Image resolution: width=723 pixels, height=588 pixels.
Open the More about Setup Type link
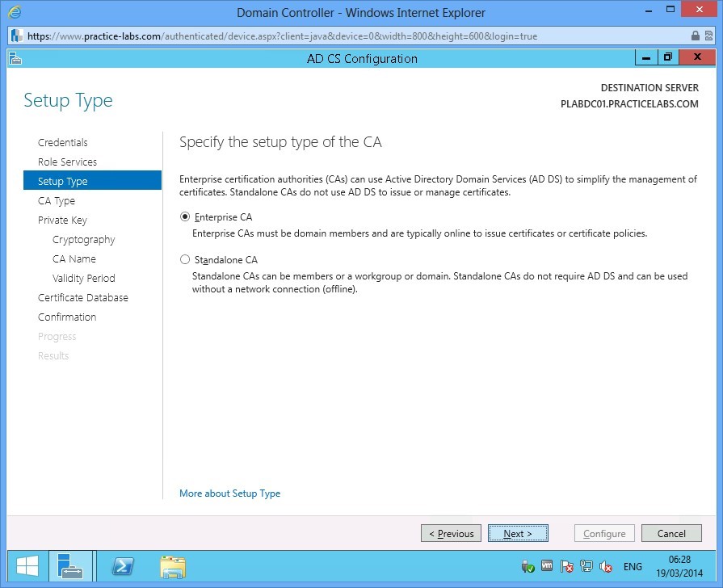click(x=229, y=493)
